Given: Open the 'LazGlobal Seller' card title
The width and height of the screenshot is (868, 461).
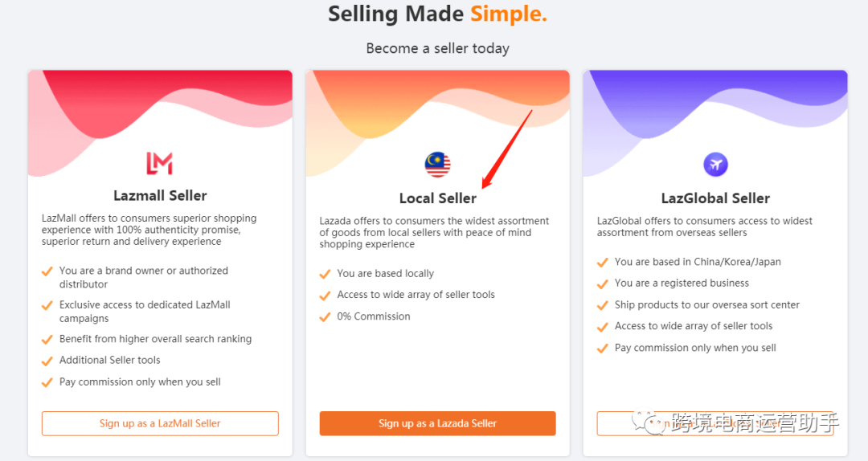Looking at the screenshot, I should [x=715, y=198].
